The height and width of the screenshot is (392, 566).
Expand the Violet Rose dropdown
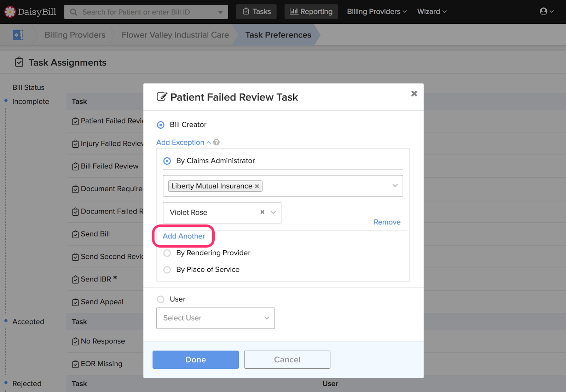(273, 212)
